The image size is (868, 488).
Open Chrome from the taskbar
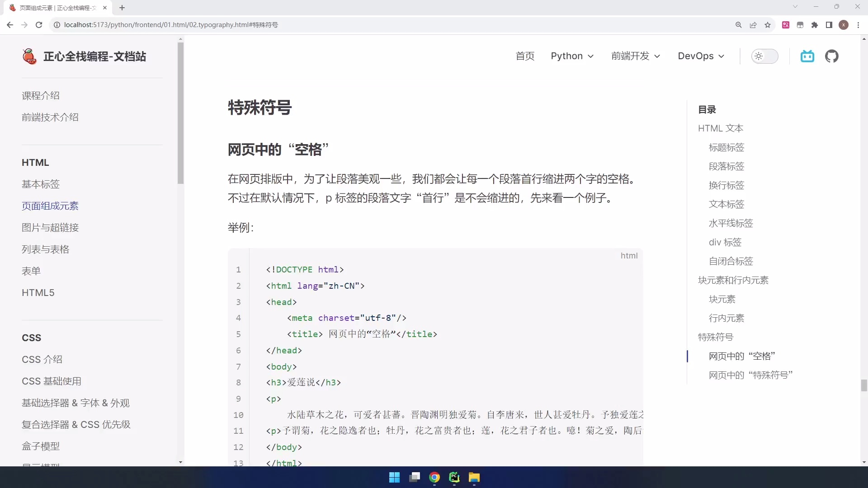[x=434, y=477]
